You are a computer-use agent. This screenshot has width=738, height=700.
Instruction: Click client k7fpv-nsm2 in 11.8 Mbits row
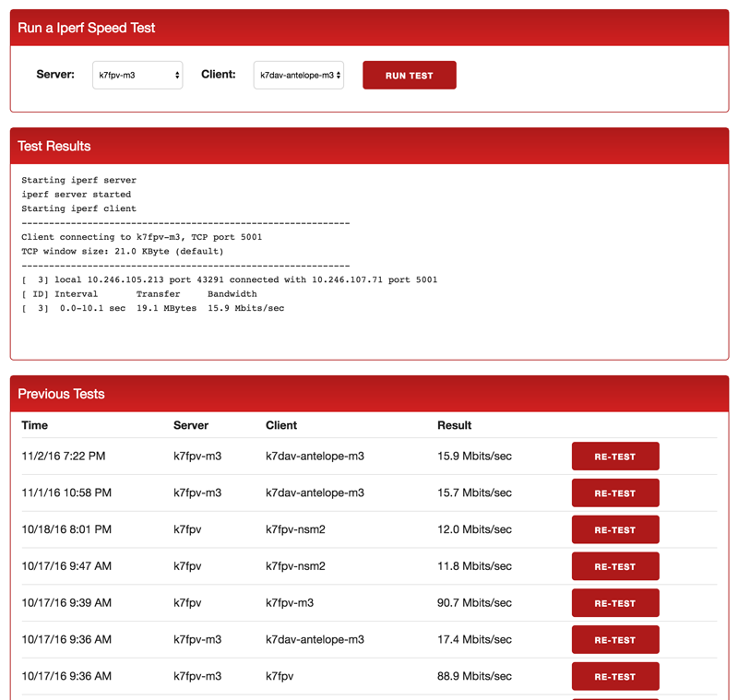pos(295,566)
